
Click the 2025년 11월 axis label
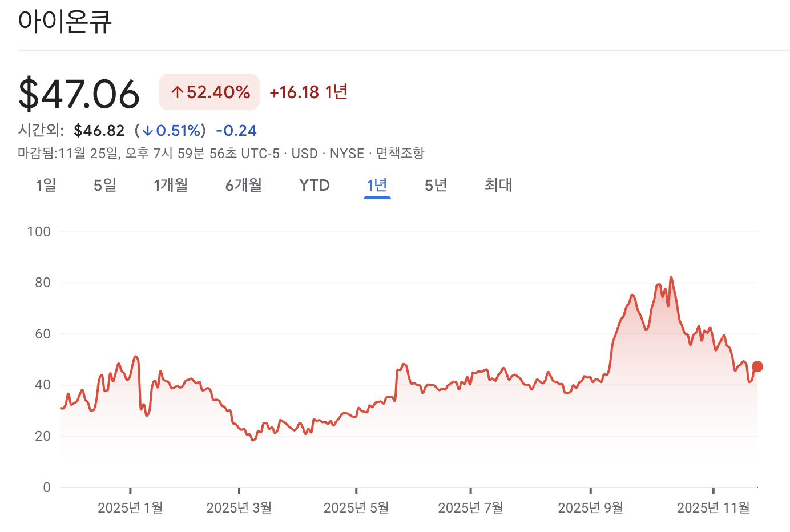[713, 507]
